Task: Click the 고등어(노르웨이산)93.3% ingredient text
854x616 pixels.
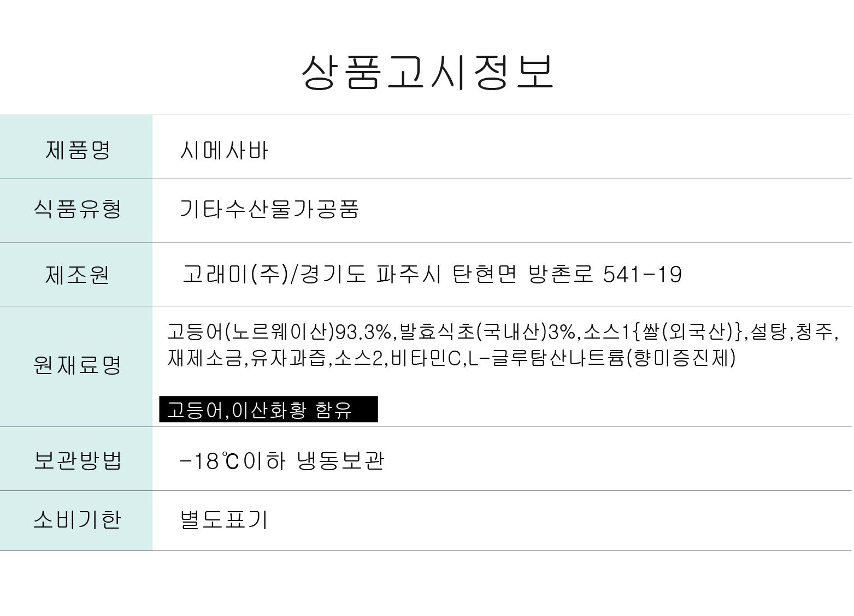Action: [x=279, y=331]
